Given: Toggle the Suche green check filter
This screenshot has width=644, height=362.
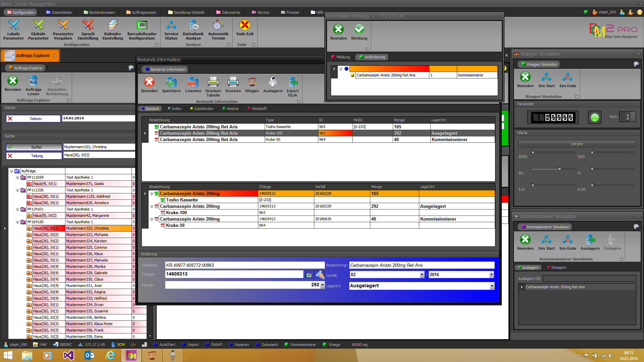Looking at the screenshot, I should point(10,147).
